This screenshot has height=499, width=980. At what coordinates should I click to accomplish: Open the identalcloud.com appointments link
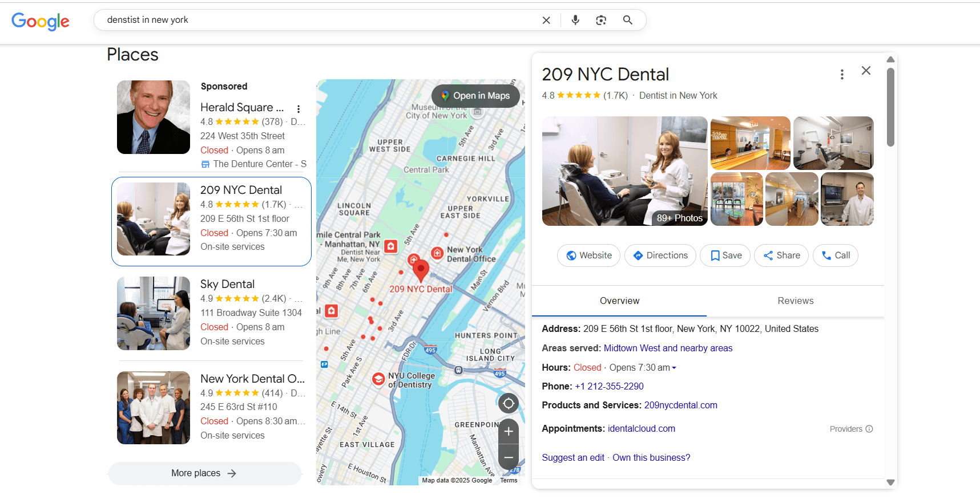[641, 428]
